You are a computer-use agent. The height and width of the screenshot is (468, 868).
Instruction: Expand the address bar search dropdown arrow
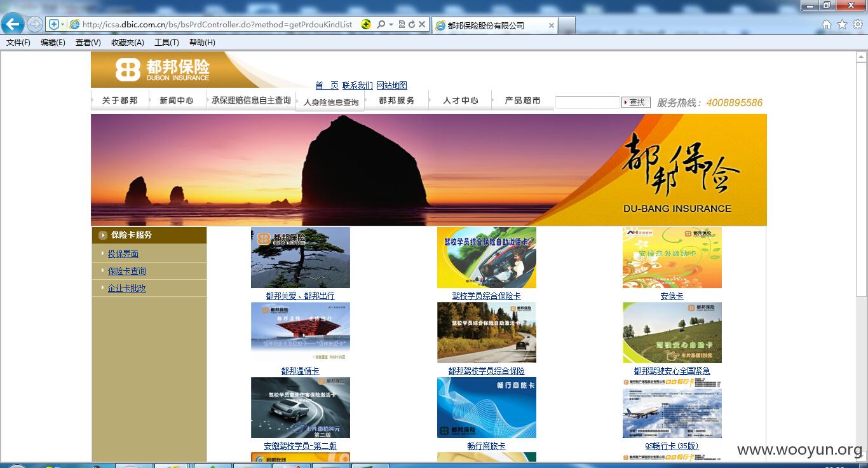point(391,25)
